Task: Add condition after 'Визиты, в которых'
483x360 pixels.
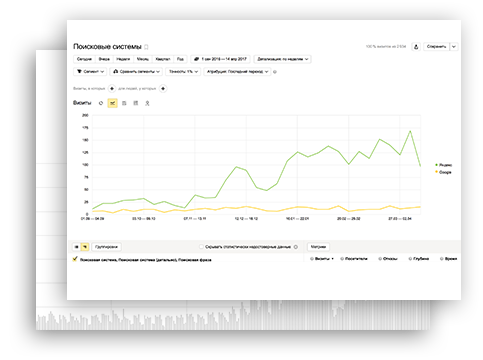Action: click(x=112, y=88)
